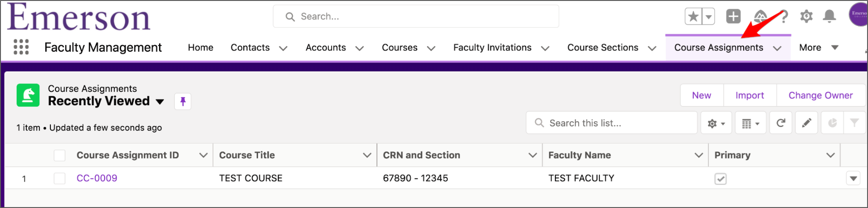Show charts using the pie chart icon
Viewport: 868px width, 208px height.
[x=832, y=123]
